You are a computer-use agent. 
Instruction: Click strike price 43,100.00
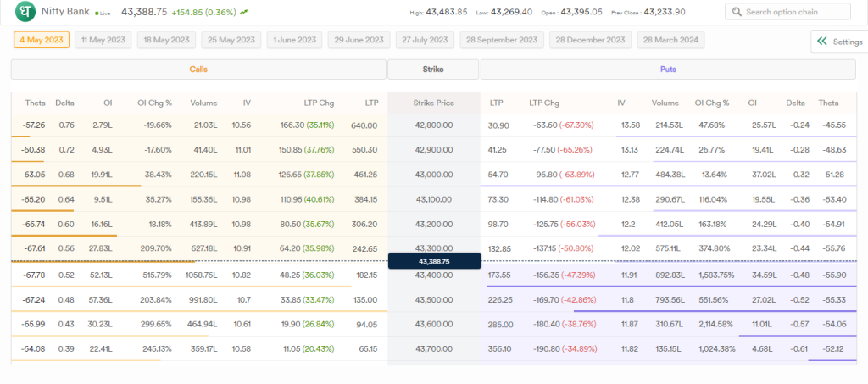[433, 198]
